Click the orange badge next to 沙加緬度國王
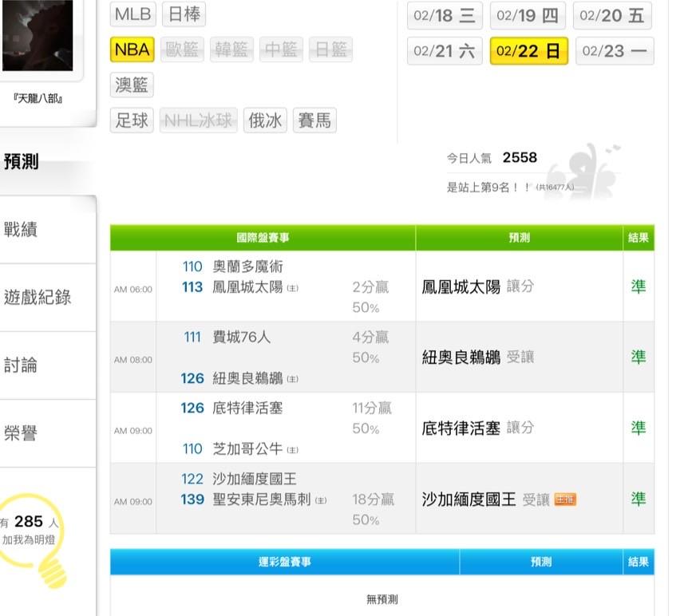The image size is (676, 616). (x=565, y=500)
